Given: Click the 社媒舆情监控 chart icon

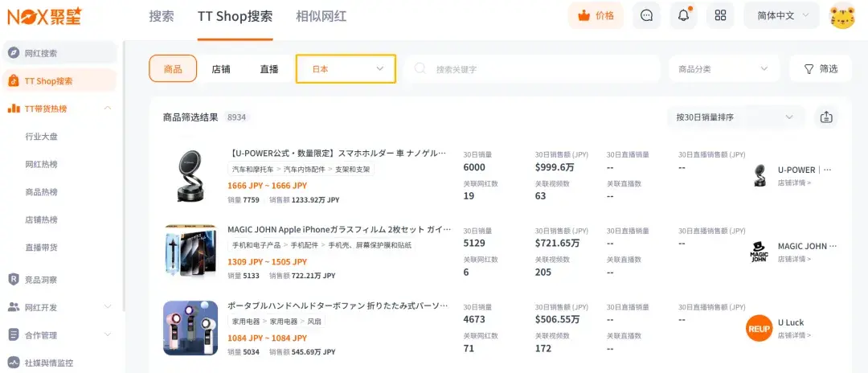Looking at the screenshot, I should 14,363.
